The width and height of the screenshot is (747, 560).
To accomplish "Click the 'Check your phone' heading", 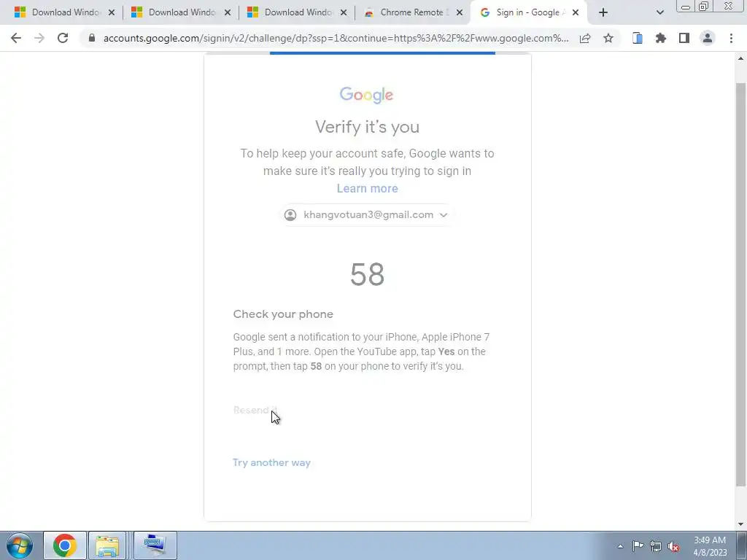I will point(283,314).
